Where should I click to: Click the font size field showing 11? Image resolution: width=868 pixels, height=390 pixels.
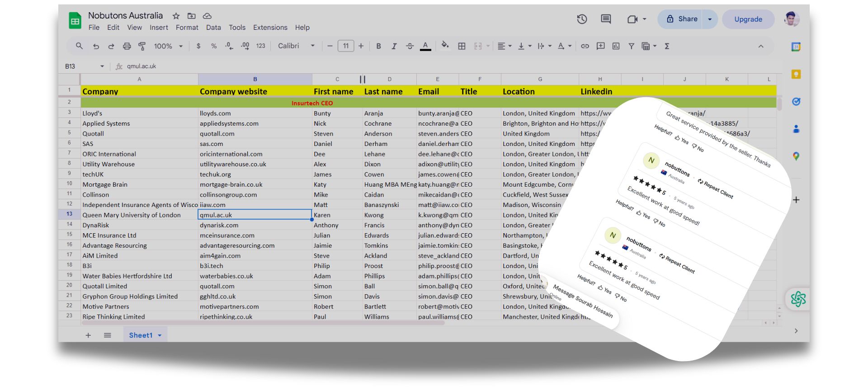click(x=346, y=46)
